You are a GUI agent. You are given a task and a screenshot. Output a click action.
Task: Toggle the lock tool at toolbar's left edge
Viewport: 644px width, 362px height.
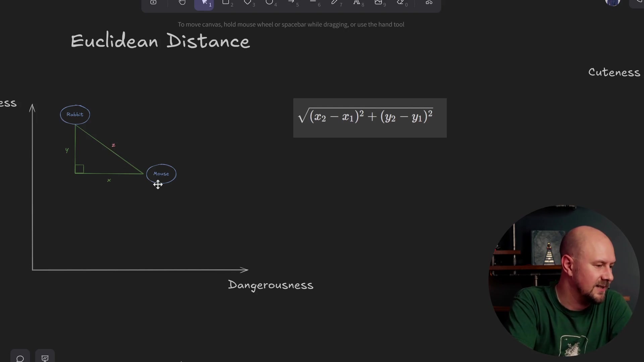[154, 3]
